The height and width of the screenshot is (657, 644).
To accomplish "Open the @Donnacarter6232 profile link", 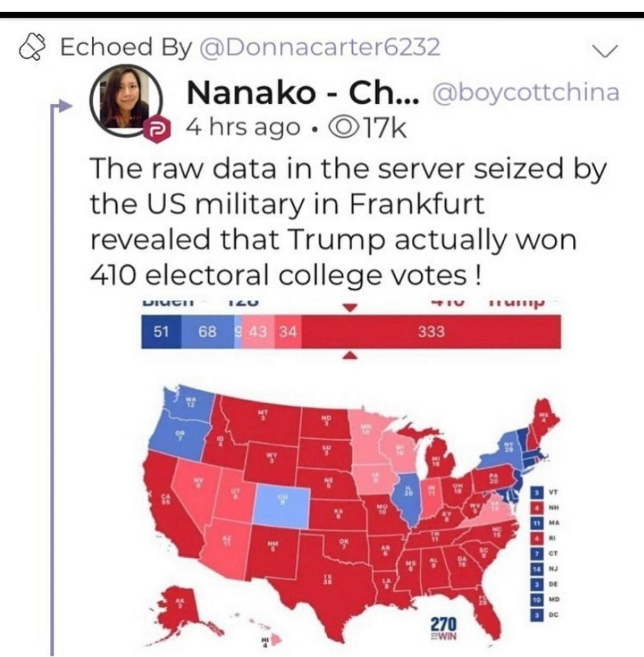I will 319,47.
